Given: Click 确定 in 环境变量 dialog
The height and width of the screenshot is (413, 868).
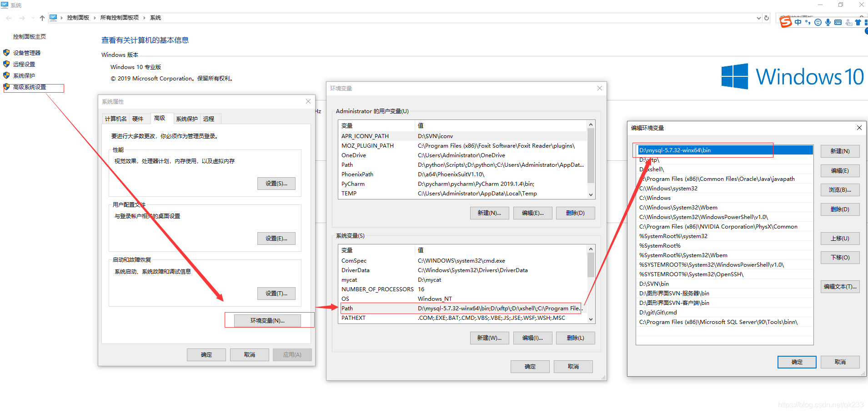Looking at the screenshot, I should 530,367.
